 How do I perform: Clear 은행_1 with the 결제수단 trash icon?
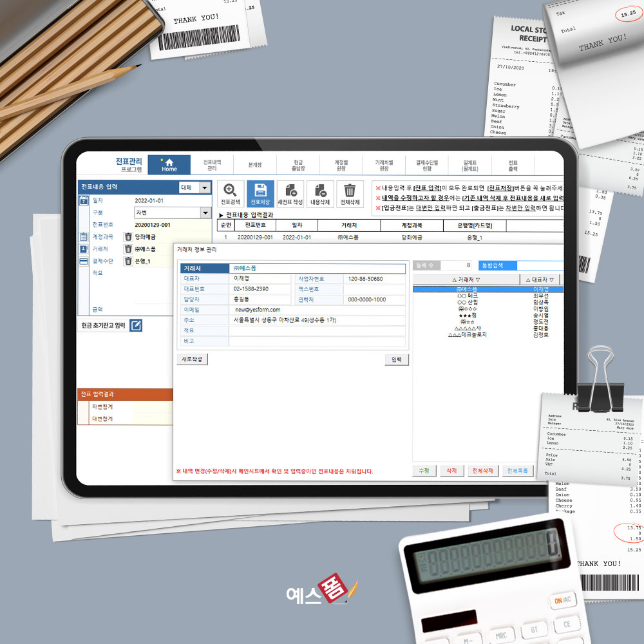tap(128, 261)
